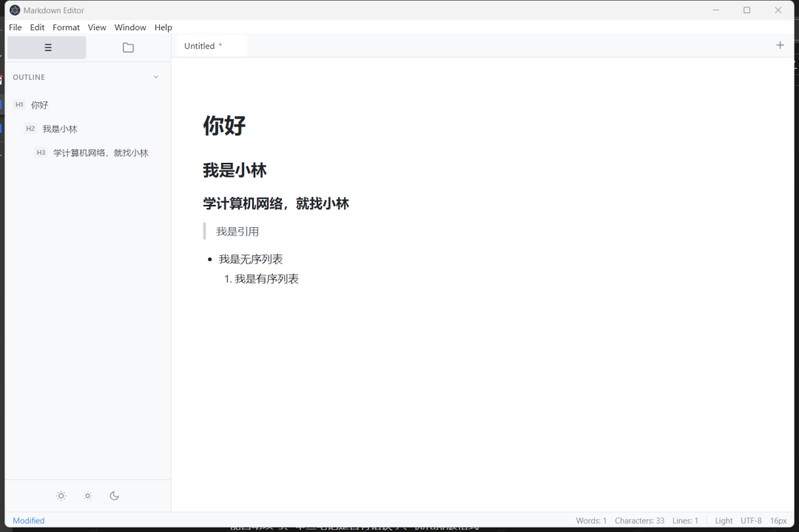The width and height of the screenshot is (799, 532).
Task: Click the OUTLINE panel header label
Action: 29,77
